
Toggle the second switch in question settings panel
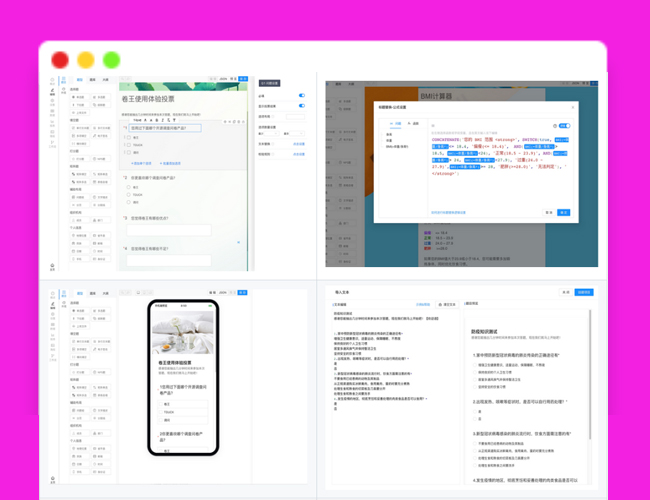point(302,105)
